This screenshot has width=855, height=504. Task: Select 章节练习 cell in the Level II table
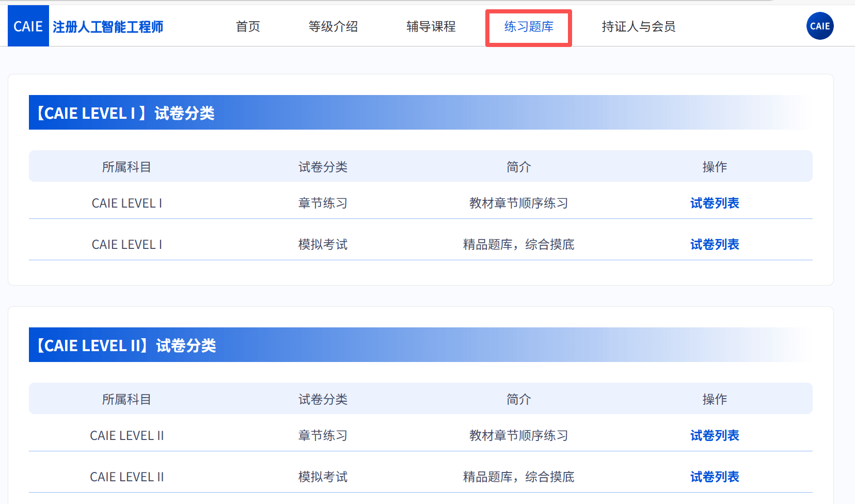323,436
